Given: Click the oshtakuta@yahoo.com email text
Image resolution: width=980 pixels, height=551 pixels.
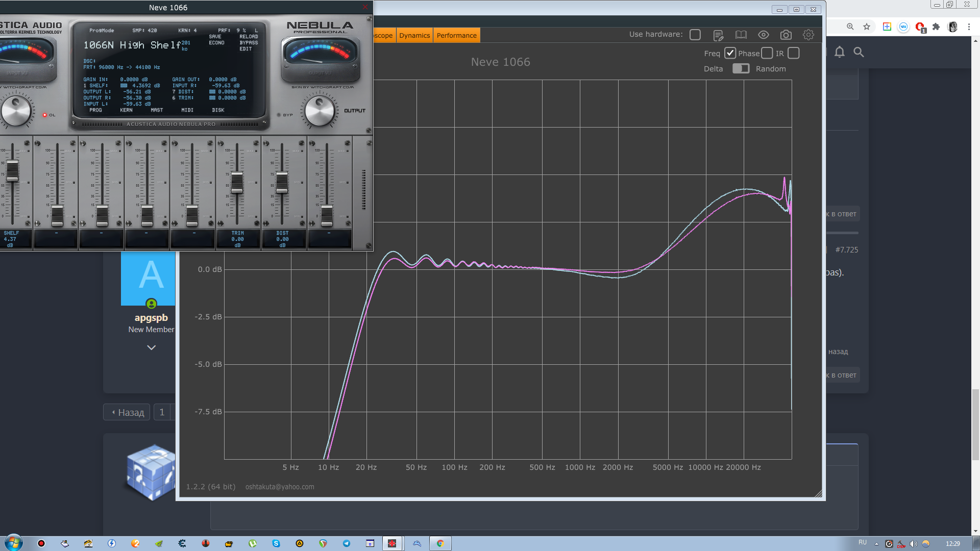Looking at the screenshot, I should [x=280, y=487].
